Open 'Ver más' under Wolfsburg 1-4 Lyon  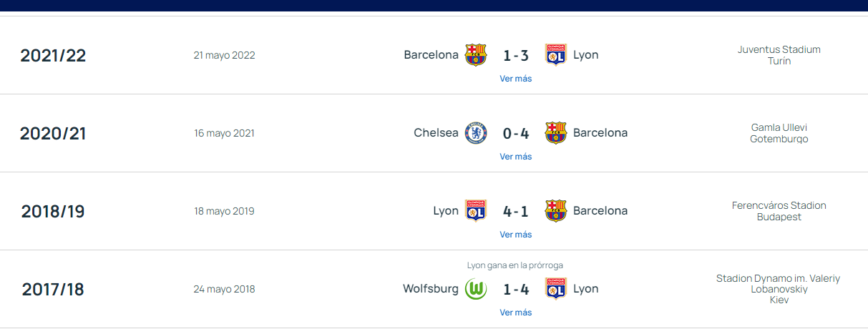[516, 313]
